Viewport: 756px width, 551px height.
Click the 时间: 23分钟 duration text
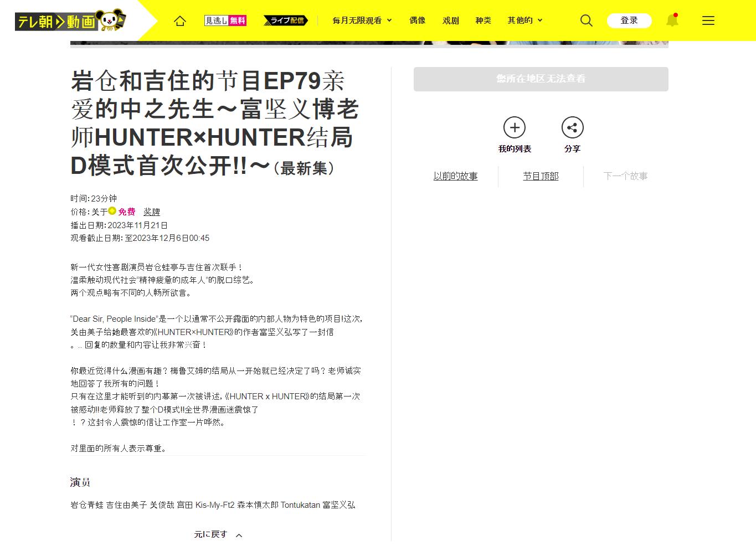[94, 198]
